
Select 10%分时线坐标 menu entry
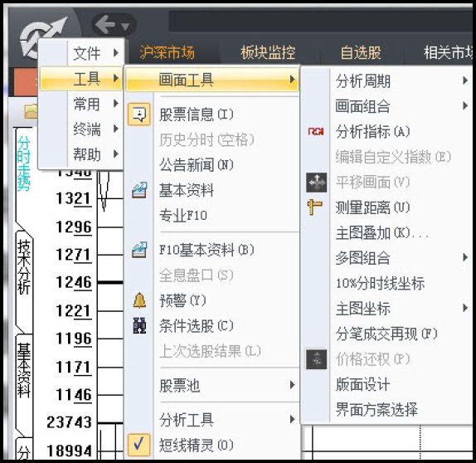(386, 283)
